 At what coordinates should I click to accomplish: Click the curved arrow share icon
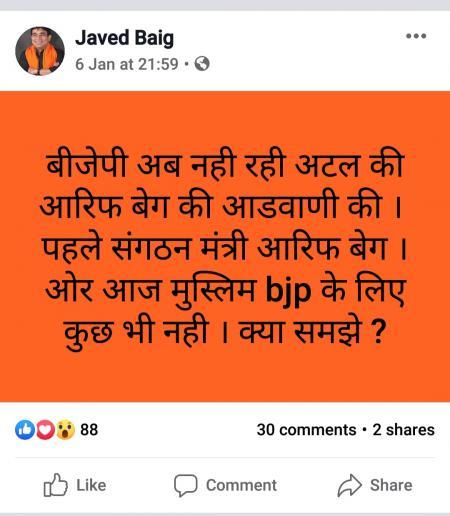(349, 485)
